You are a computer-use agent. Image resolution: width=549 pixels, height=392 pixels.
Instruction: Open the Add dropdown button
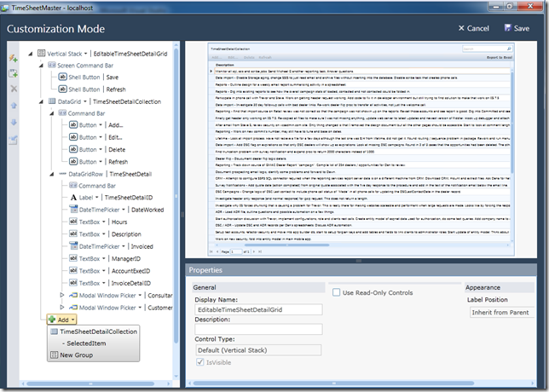[x=61, y=320]
